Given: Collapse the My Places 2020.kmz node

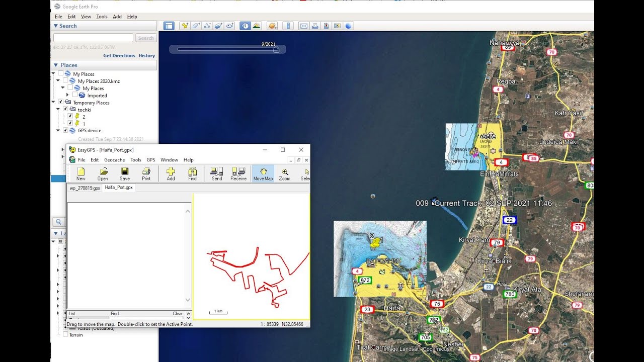Looking at the screenshot, I should (x=58, y=80).
